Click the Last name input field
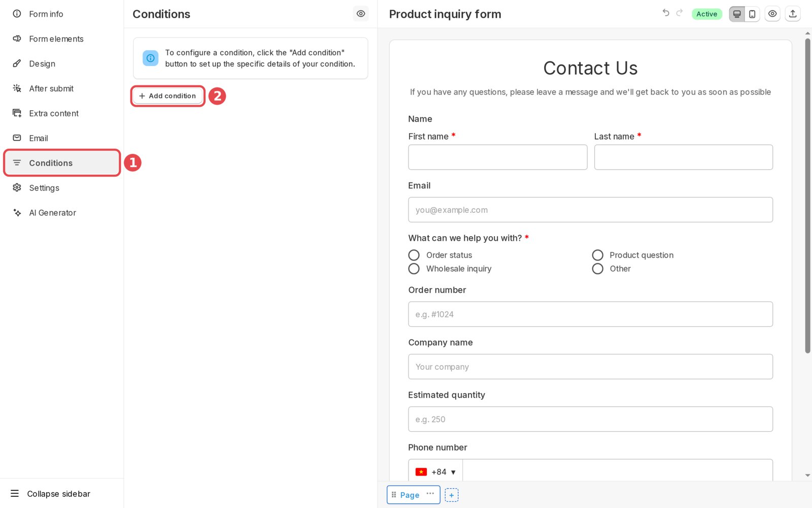Image resolution: width=812 pixels, height=508 pixels. point(683,157)
